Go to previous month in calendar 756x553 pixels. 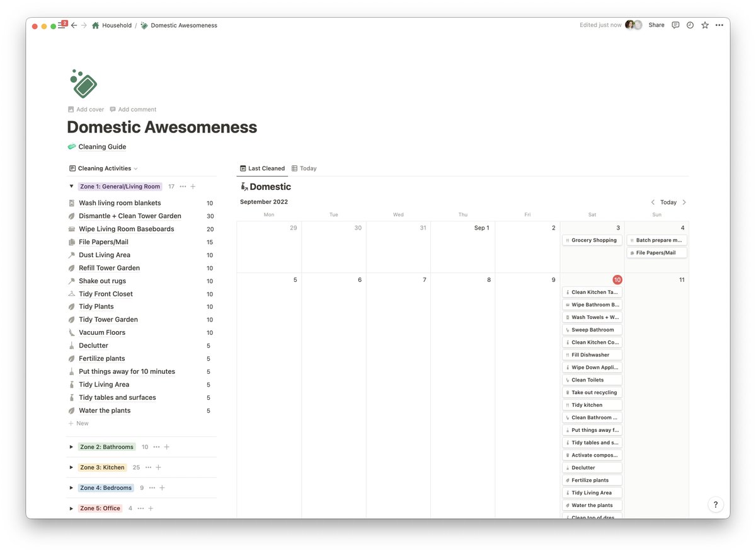(x=653, y=202)
